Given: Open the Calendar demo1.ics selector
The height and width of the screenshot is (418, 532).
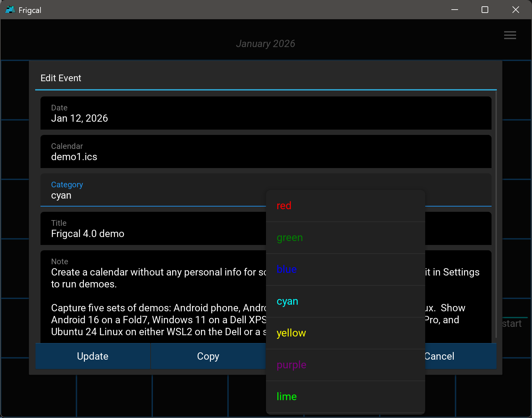Looking at the screenshot, I should pos(265,151).
